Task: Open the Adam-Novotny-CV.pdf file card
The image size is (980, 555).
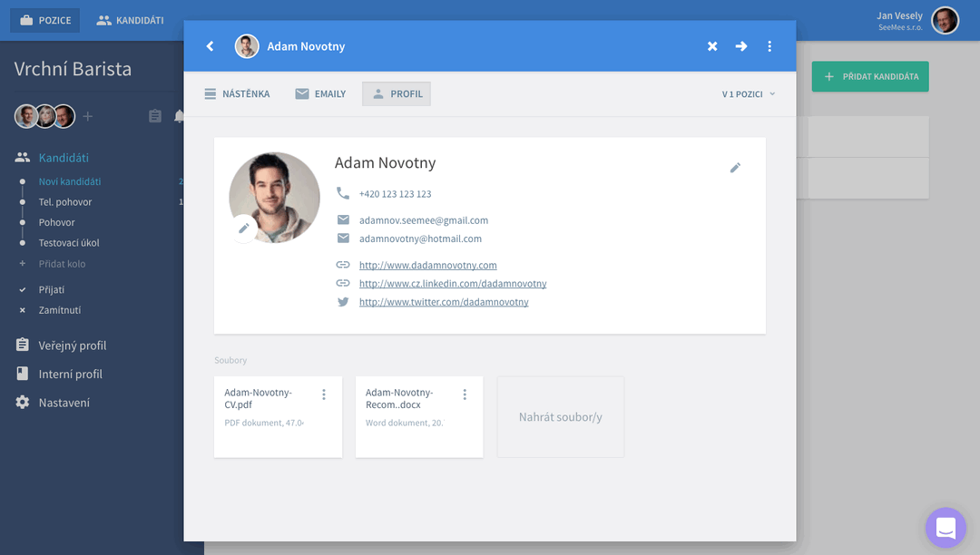Action: [279, 416]
